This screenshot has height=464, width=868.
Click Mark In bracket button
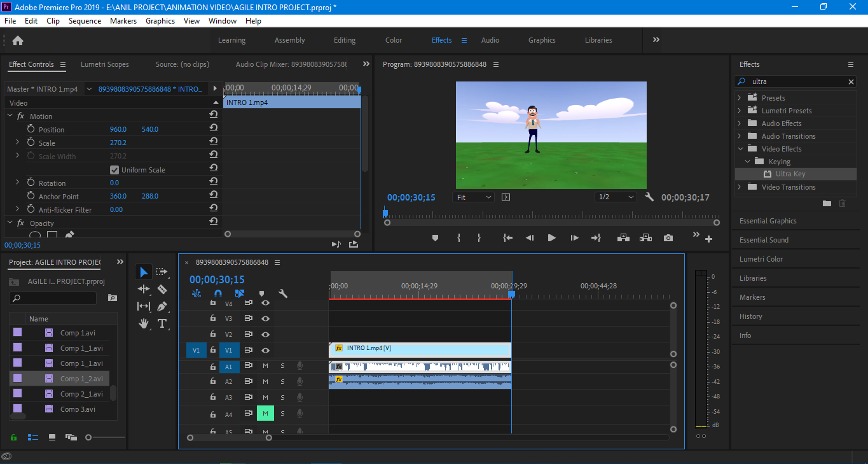458,238
